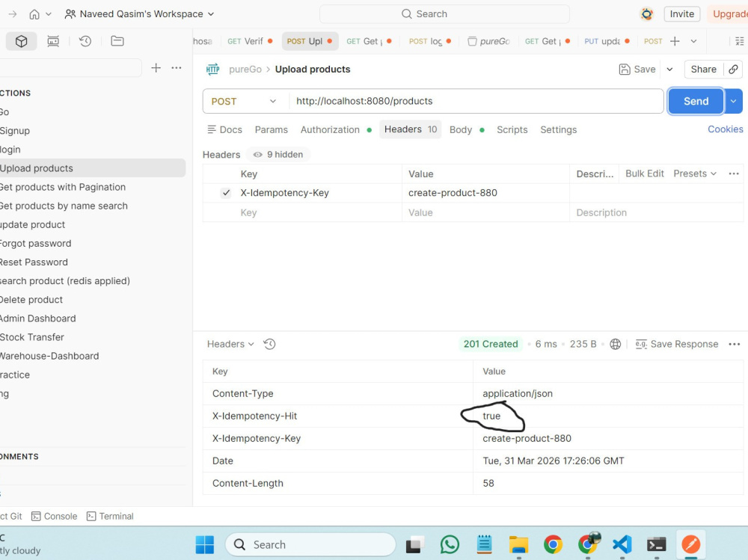Open the History sidebar clock icon
This screenshot has width=748, height=560.
point(85,42)
